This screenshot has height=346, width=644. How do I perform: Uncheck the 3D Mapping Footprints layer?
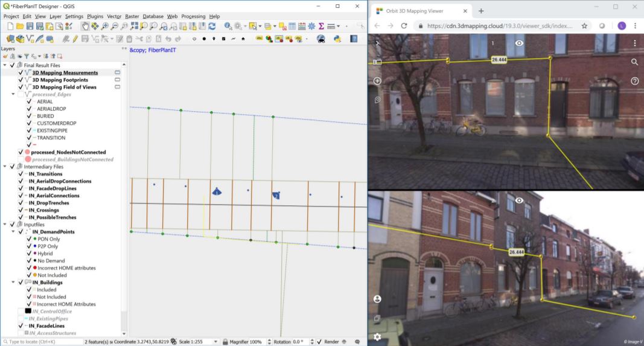point(21,80)
